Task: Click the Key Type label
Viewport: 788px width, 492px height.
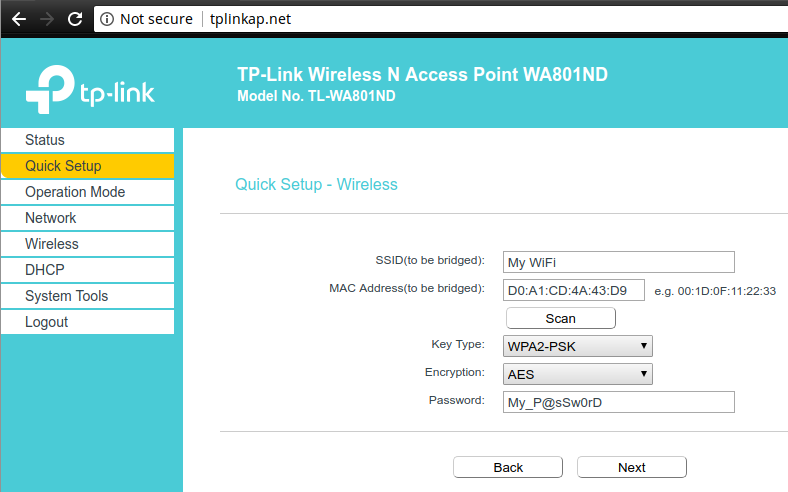Action: coord(458,344)
